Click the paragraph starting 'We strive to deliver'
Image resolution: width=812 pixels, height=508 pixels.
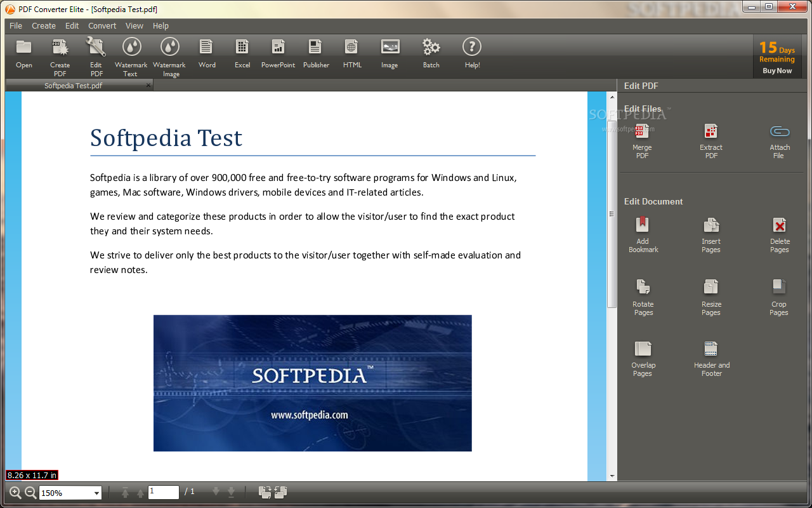point(305,262)
